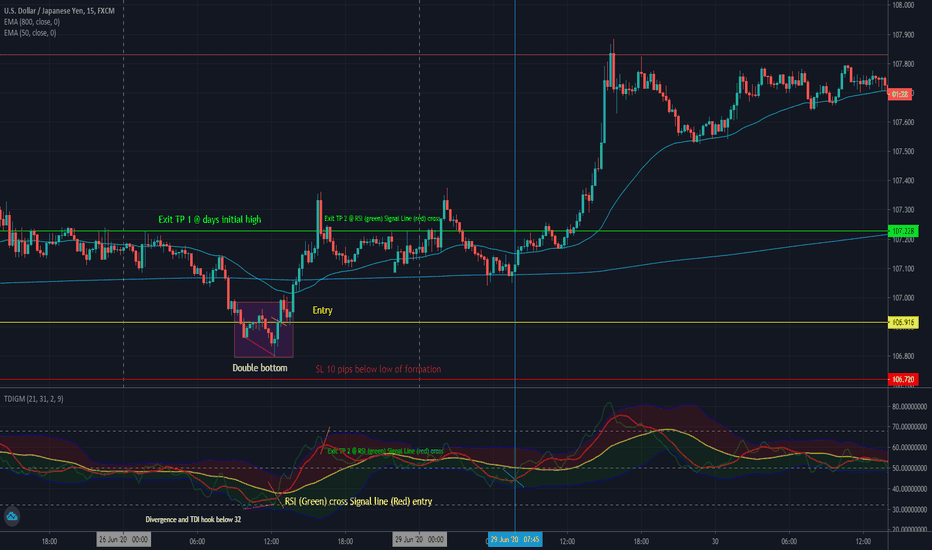Select the 'Exit TP 1 @ days initial high' annotation
This screenshot has height=550, width=932.
[209, 219]
